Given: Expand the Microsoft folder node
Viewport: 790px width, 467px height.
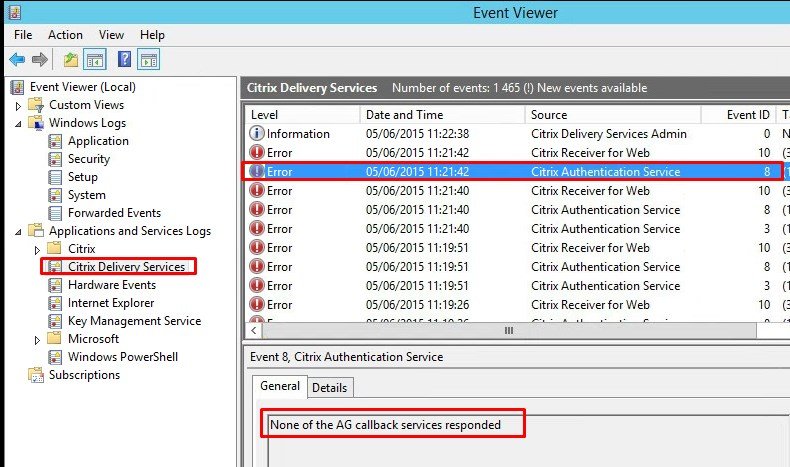Looking at the screenshot, I should coord(38,340).
